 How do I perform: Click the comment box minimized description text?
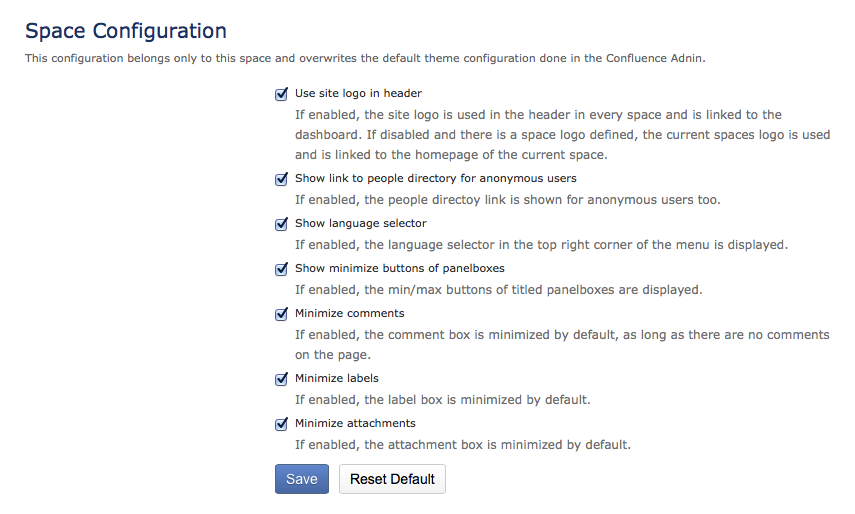pos(562,344)
